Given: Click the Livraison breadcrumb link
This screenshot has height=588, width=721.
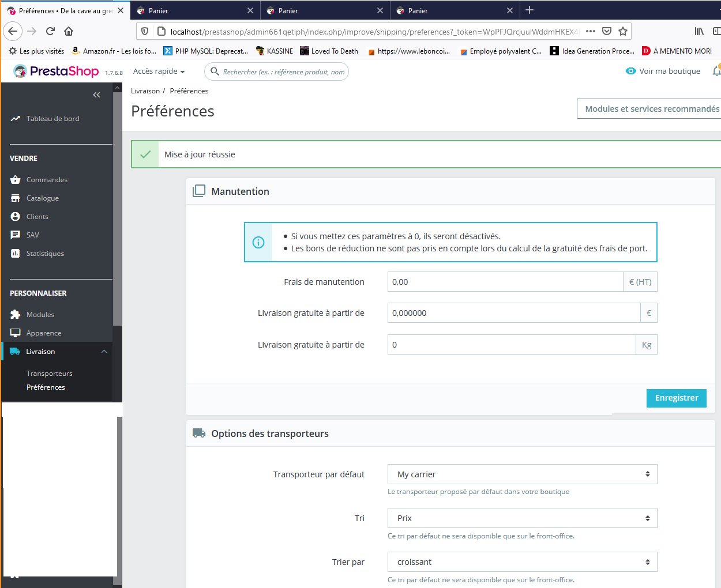Looking at the screenshot, I should (145, 91).
